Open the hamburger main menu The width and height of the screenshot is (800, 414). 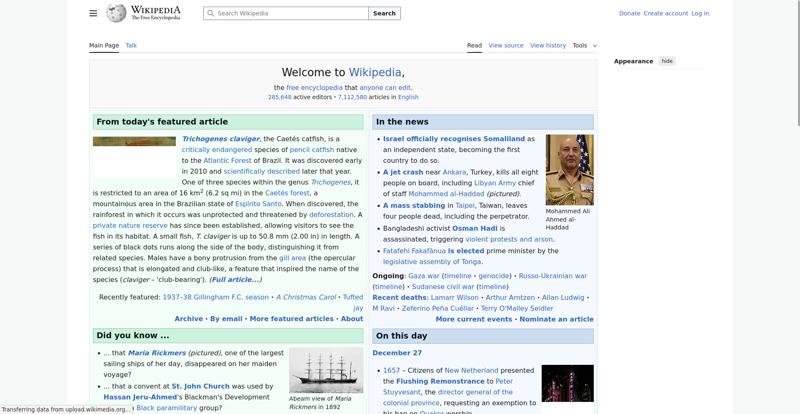pos(93,13)
